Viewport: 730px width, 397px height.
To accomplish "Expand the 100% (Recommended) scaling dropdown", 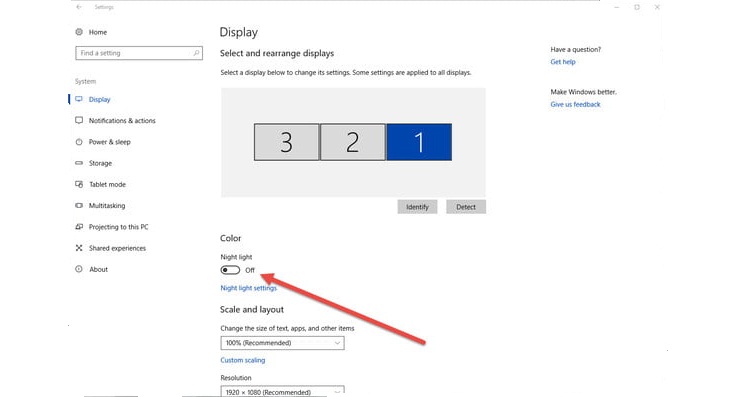I will pos(283,343).
